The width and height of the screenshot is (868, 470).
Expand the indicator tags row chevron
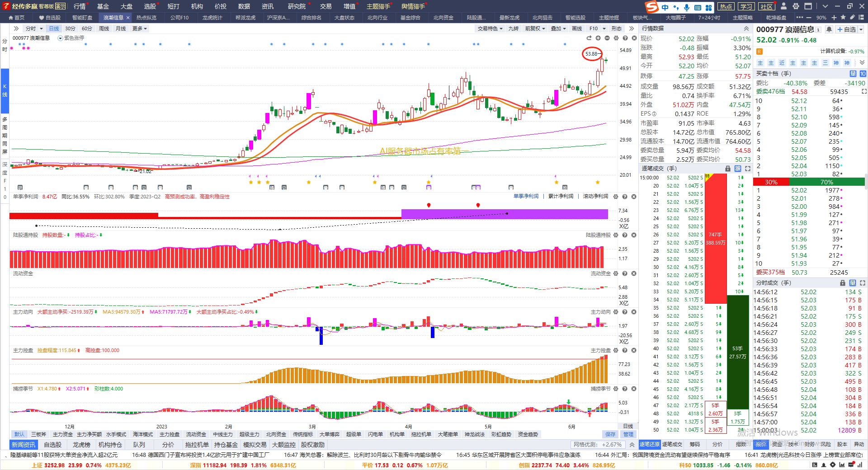point(862,63)
